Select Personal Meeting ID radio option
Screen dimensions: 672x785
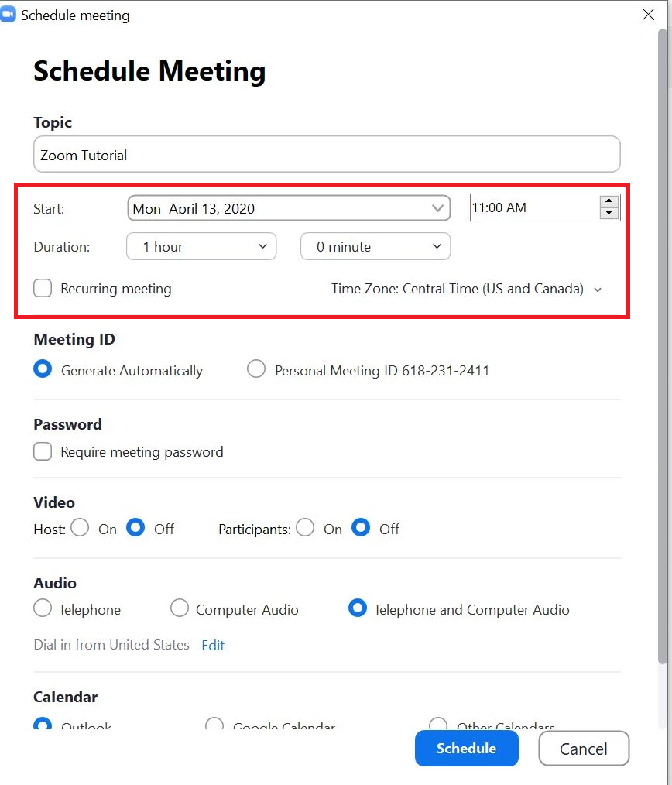(x=256, y=370)
